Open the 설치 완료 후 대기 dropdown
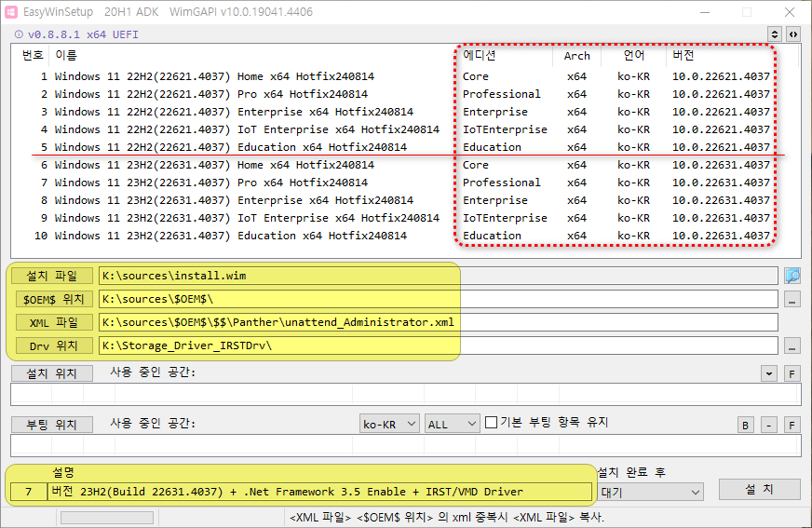Screen dimensions: 812x528 [650, 492]
